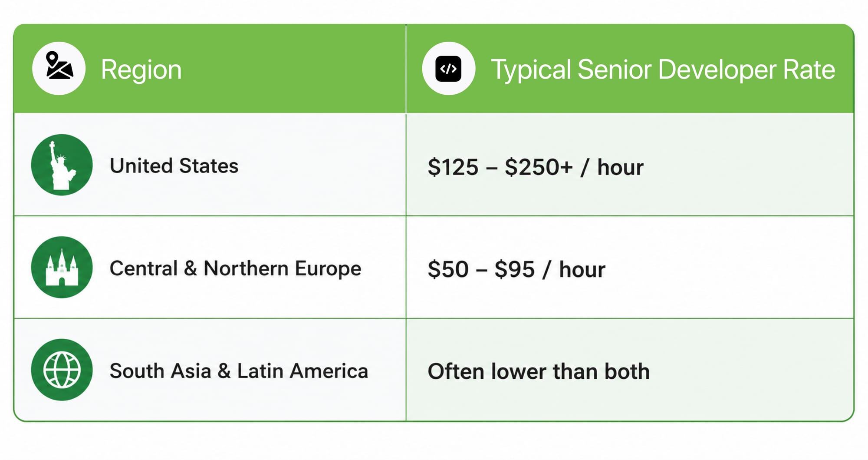868x460 pixels.
Task: Click the $95 value in Europe row
Action: point(515,269)
